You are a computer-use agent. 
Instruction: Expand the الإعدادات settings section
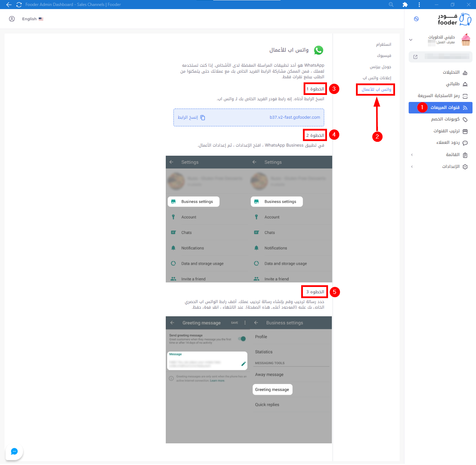(412, 167)
